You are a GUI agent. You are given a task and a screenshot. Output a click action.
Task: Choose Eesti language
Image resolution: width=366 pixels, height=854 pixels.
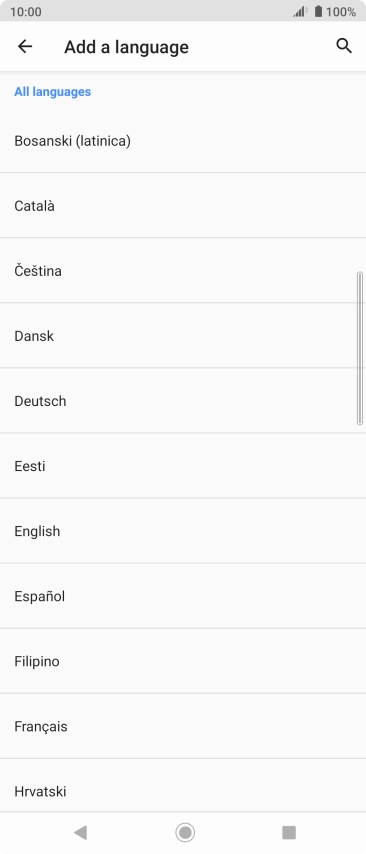click(183, 466)
